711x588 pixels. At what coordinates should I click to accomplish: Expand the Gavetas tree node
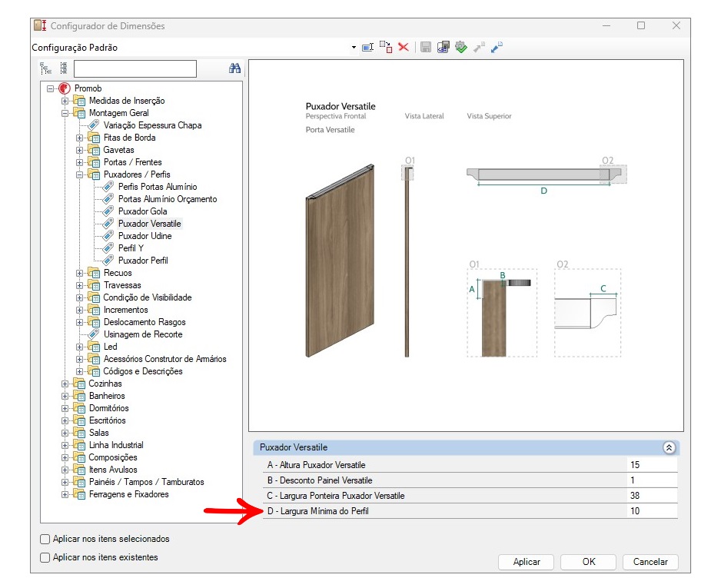point(80,150)
